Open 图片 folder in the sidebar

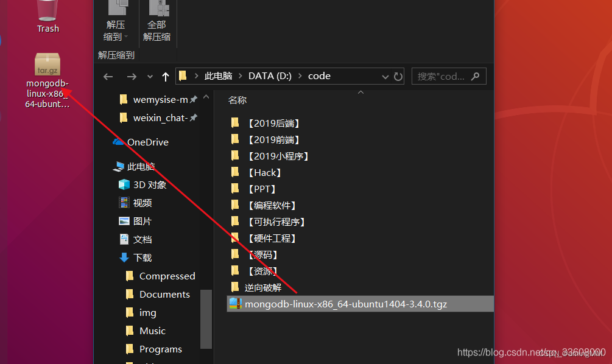click(x=135, y=221)
